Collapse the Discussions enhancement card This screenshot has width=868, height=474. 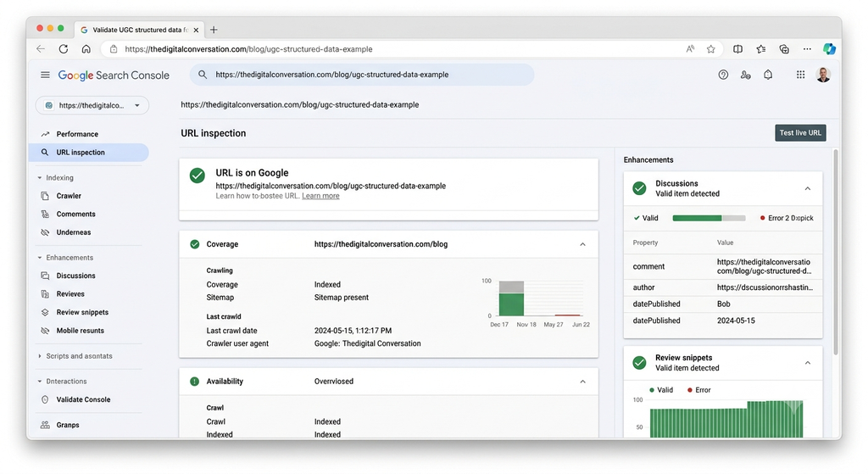point(808,189)
